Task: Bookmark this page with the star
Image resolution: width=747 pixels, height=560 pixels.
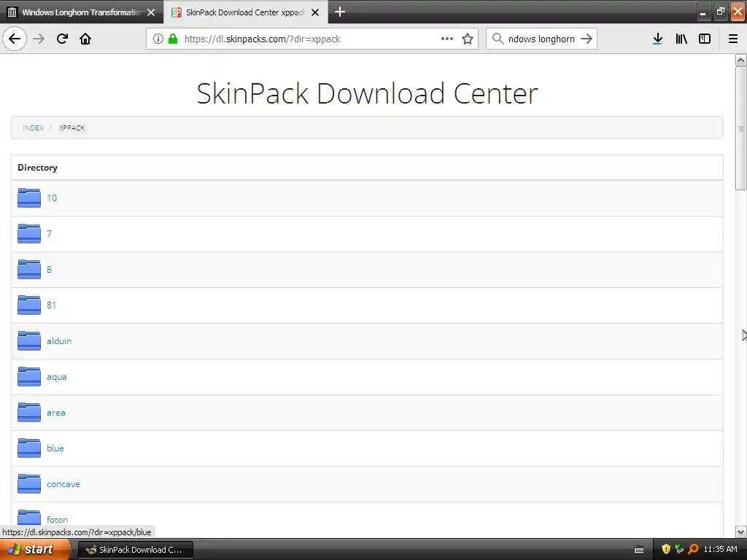Action: click(468, 39)
